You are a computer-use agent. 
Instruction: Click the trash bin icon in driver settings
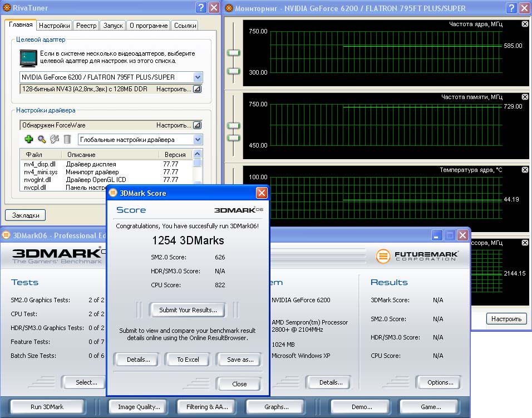pyautogui.click(x=67, y=139)
